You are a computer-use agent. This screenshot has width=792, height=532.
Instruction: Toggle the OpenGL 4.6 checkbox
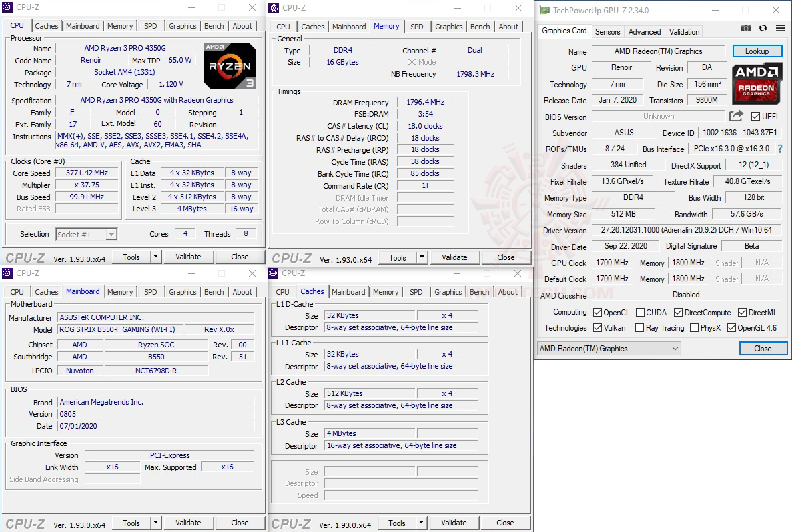(731, 327)
